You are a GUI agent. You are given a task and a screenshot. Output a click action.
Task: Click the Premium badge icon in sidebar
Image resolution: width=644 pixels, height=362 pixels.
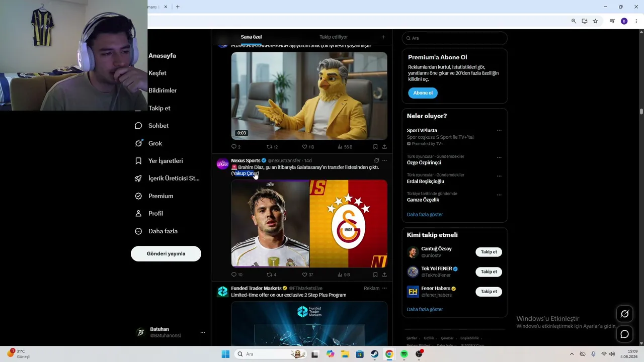tap(138, 196)
